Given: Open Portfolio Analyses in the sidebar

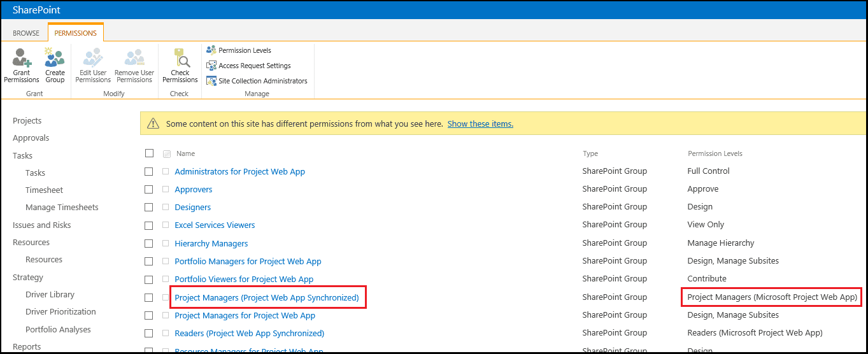Looking at the screenshot, I should pyautogui.click(x=58, y=329).
